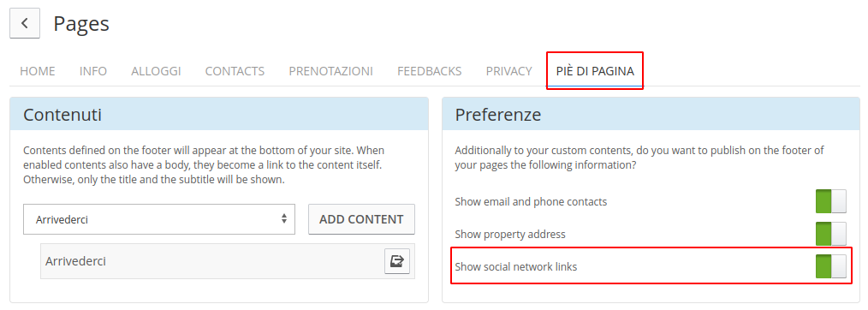Open the INFO tab
The width and height of the screenshot is (868, 310).
pos(93,71)
